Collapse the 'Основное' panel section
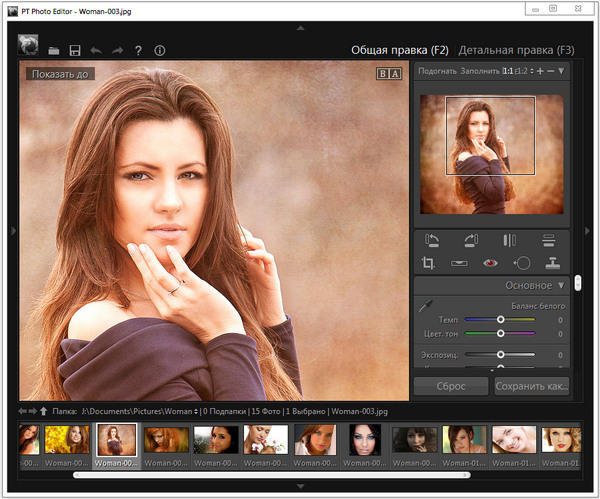Screen dimensions: 600x499 560,285
